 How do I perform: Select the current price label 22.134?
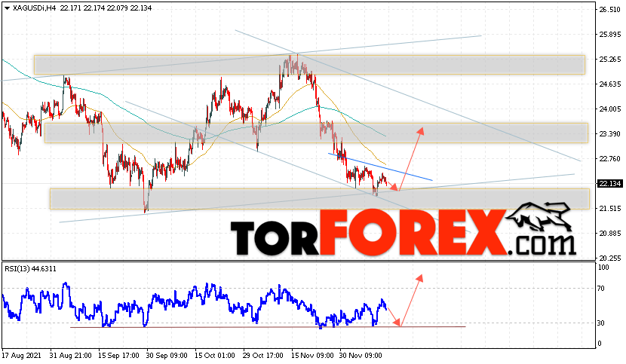(609, 184)
